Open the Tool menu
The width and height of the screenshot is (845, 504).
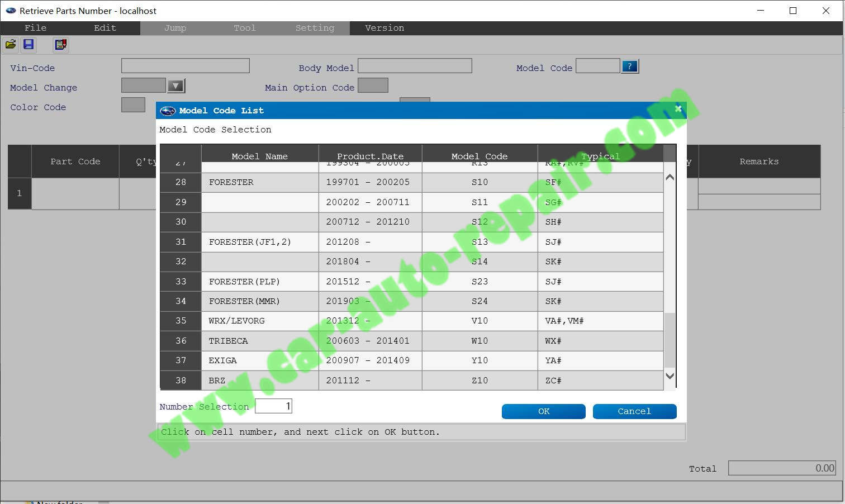(x=245, y=28)
